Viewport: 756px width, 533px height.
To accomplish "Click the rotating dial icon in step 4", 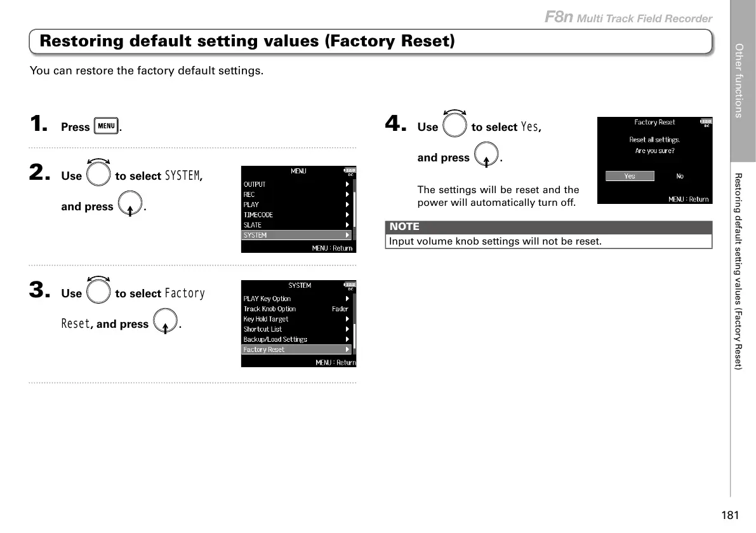I will [454, 123].
